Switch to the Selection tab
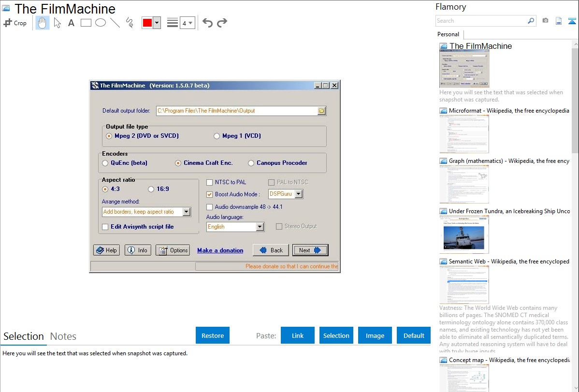 coord(24,336)
